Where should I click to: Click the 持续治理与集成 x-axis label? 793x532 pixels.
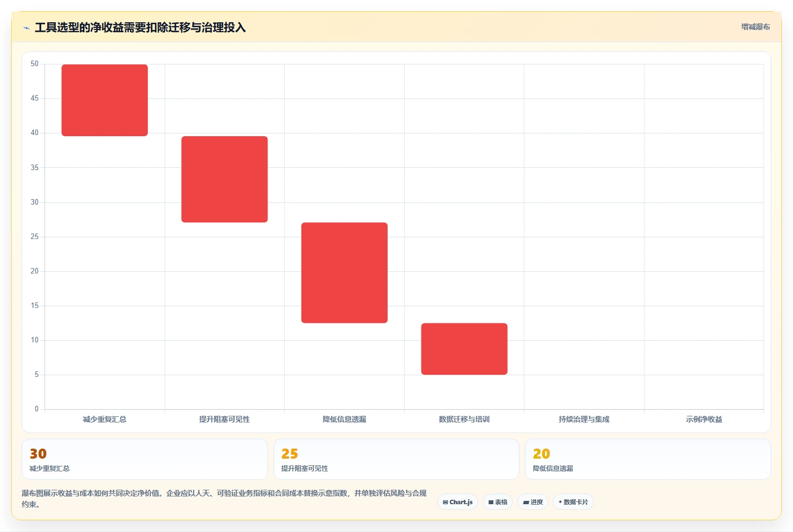point(584,419)
